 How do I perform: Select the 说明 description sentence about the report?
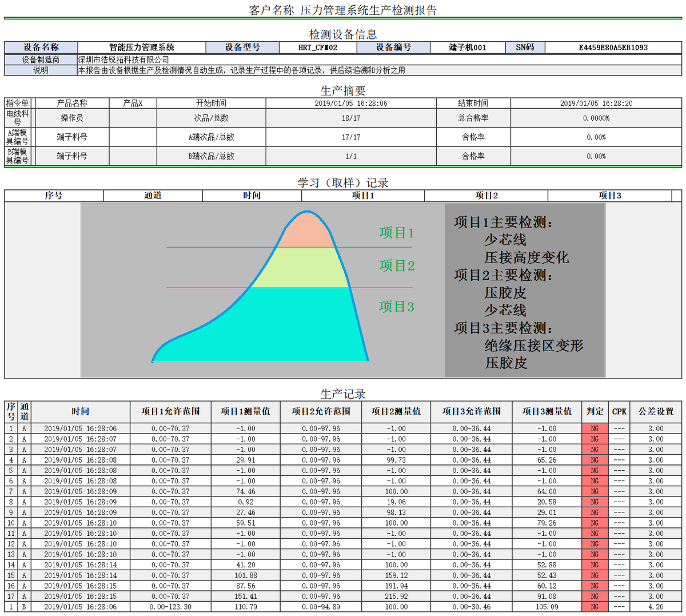[x=242, y=70]
